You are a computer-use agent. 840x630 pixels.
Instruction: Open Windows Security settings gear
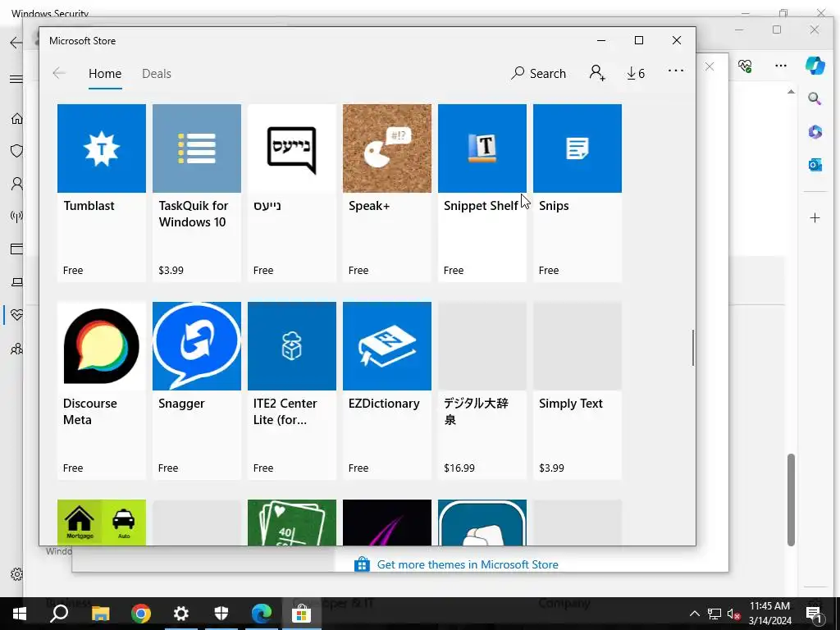click(x=16, y=574)
